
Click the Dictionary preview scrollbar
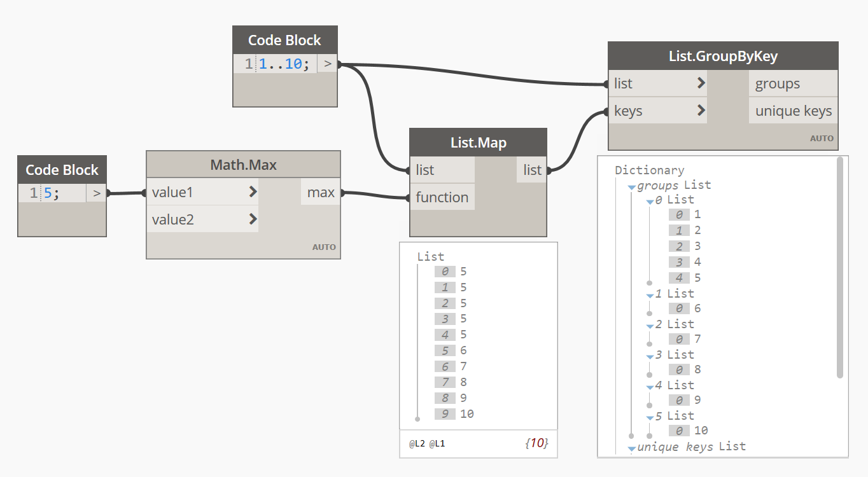pyautogui.click(x=840, y=267)
